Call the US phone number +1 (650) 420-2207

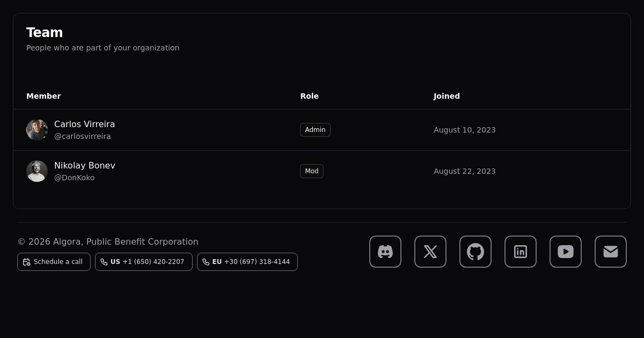tap(144, 262)
